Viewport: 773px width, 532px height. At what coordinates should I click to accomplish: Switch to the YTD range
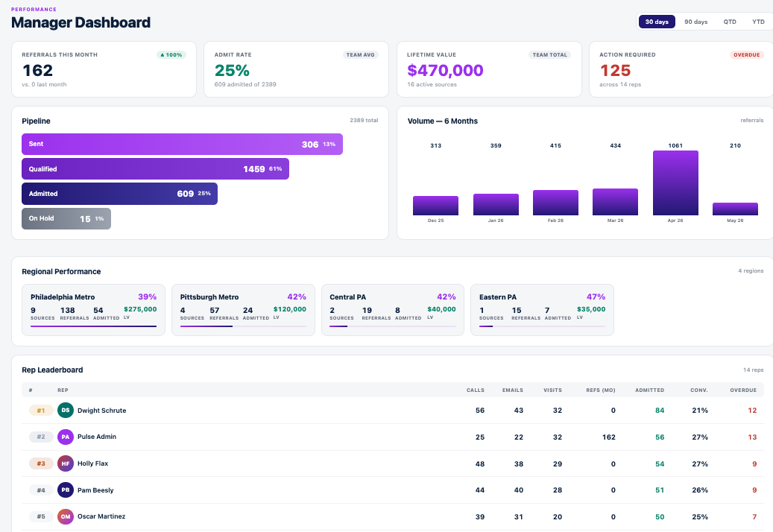click(x=758, y=22)
